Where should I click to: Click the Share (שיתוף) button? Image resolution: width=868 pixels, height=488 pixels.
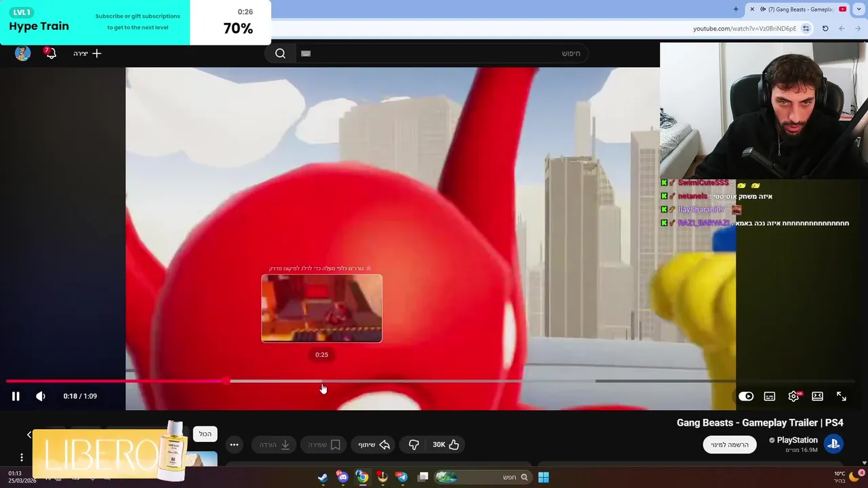[374, 445]
